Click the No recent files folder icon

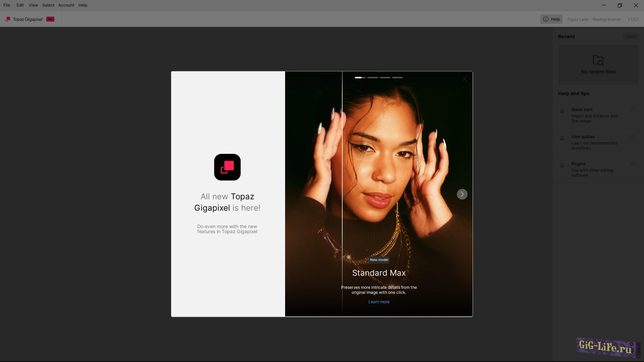pyautogui.click(x=598, y=60)
